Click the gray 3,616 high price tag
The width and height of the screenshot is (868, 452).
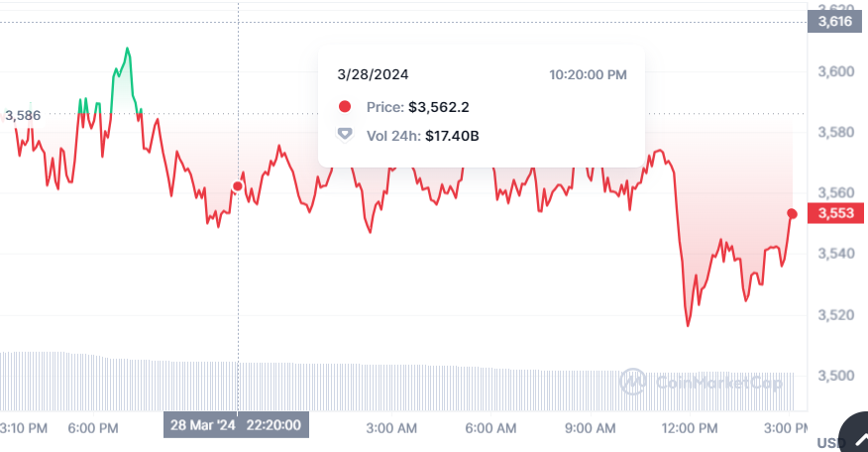point(830,22)
